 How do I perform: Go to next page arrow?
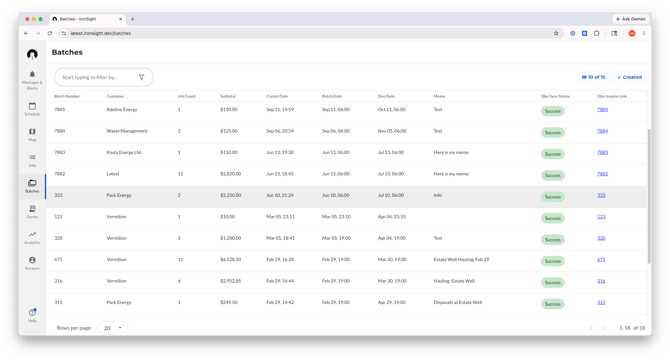coord(603,328)
